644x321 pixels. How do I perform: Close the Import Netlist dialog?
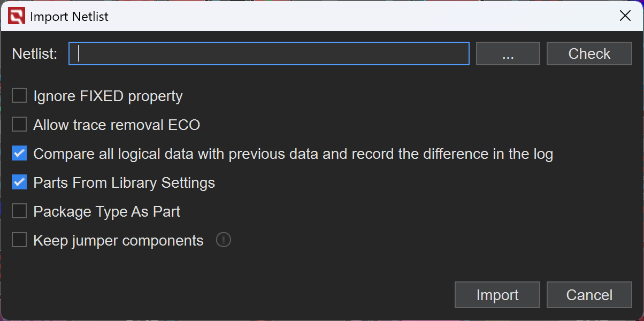[625, 16]
